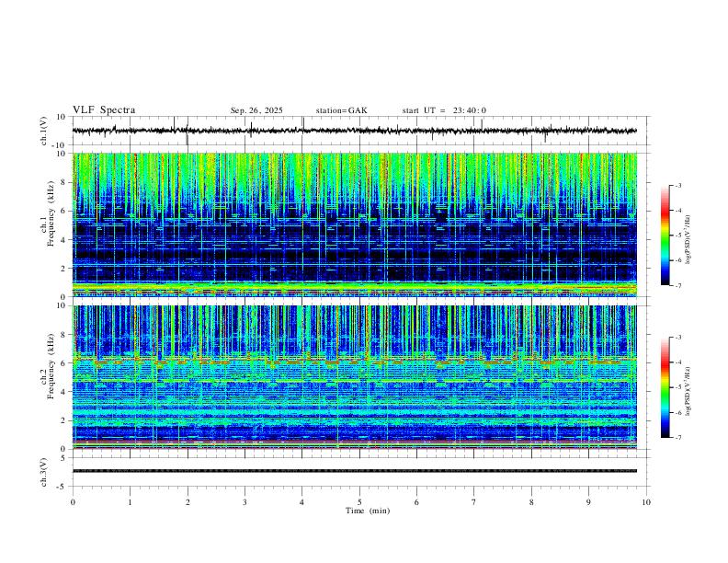Click the "ch.3(V)" axis label
This screenshot has height=563, width=728.
[x=44, y=472]
